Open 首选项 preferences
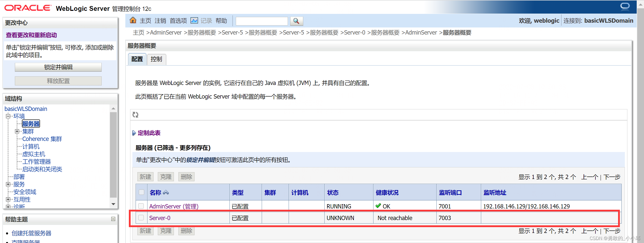 coord(178,21)
